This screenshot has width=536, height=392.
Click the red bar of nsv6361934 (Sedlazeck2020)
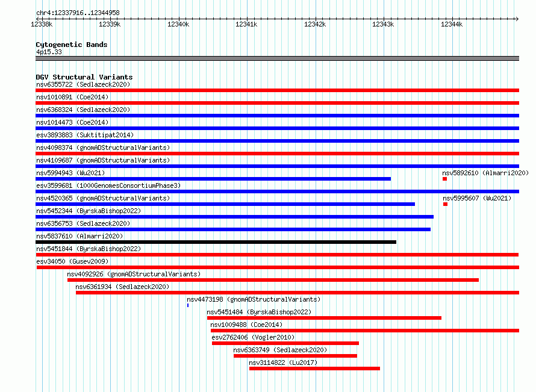(298, 293)
